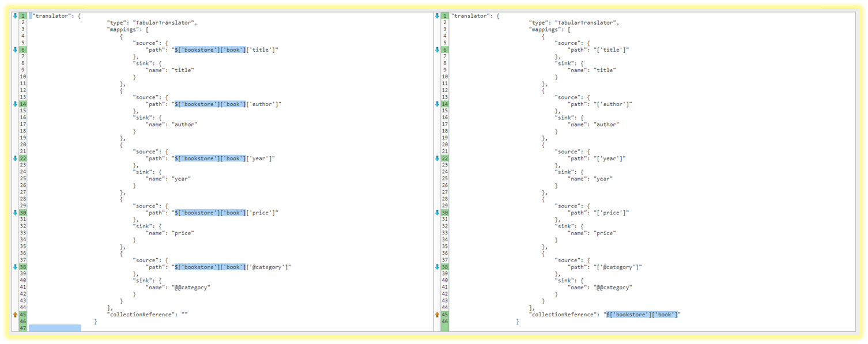Click the down arrow beside the year mapping diff at line 22

(15, 158)
